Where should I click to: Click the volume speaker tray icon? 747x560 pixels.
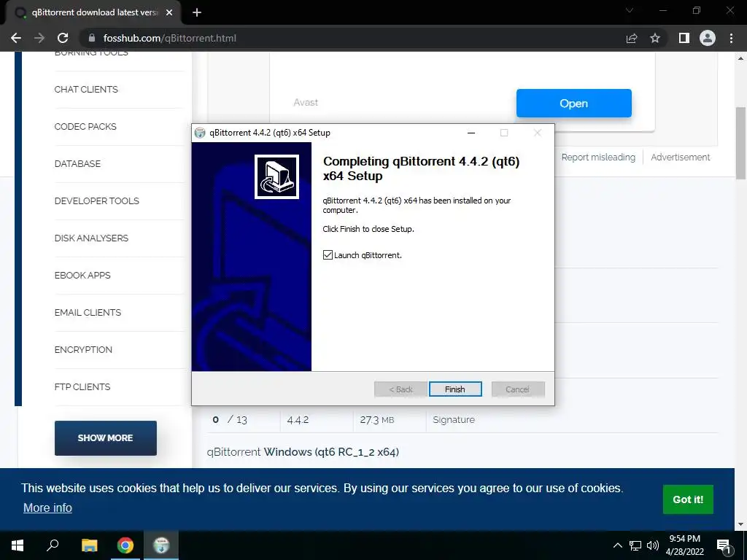coord(652,545)
